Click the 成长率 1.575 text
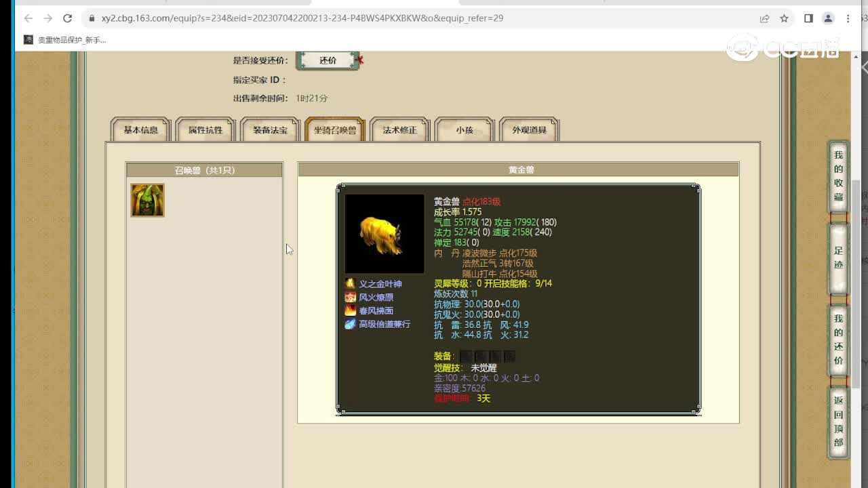 pyautogui.click(x=458, y=212)
